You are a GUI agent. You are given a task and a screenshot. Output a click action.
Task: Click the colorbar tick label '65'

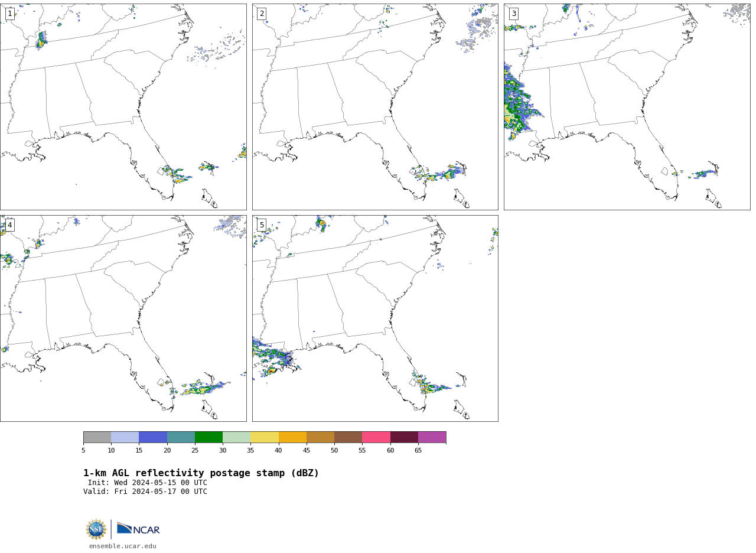(418, 451)
